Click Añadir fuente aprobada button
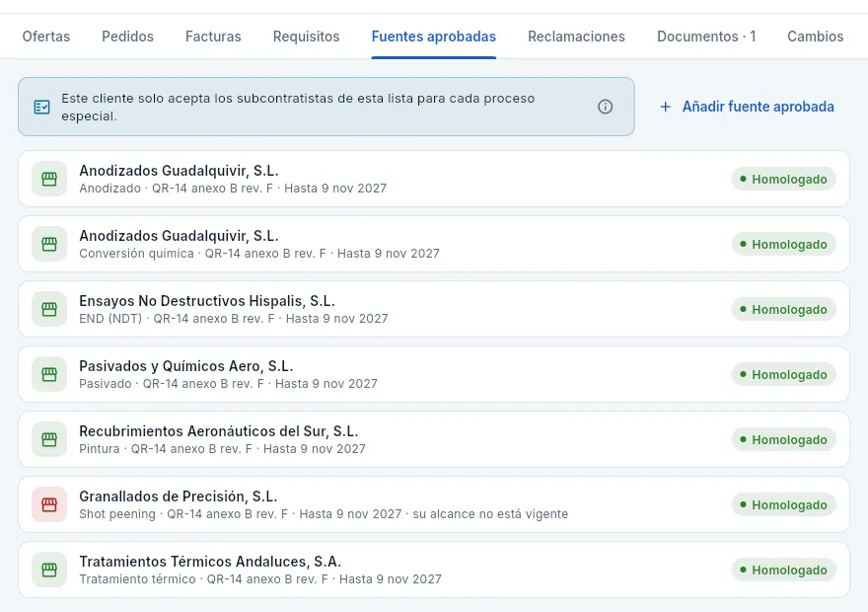 747,107
